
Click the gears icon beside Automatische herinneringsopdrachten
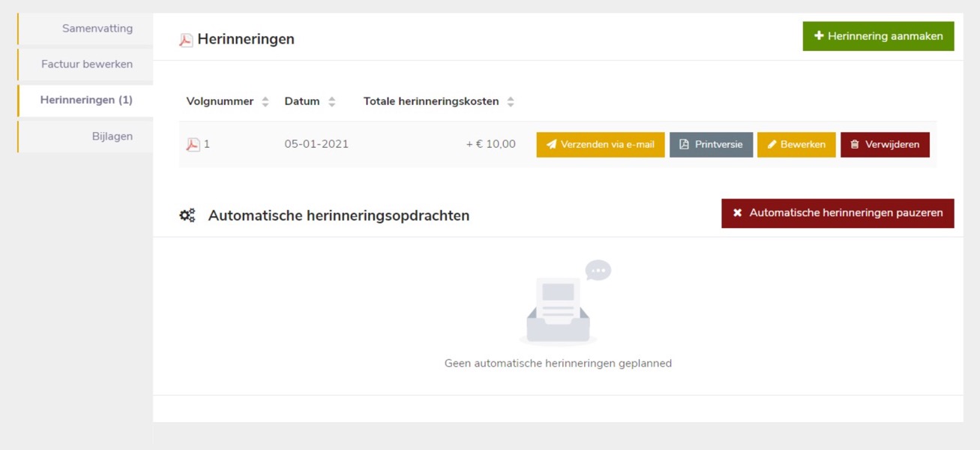coord(187,216)
